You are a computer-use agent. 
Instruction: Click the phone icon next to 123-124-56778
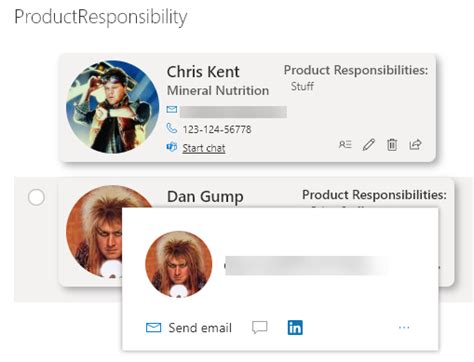pos(172,128)
